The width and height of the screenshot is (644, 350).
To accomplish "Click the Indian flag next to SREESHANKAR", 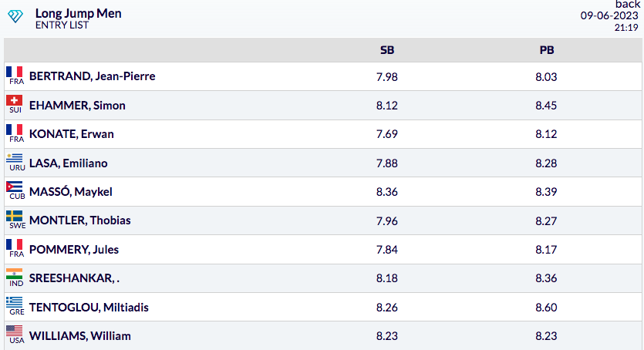I will pos(15,274).
